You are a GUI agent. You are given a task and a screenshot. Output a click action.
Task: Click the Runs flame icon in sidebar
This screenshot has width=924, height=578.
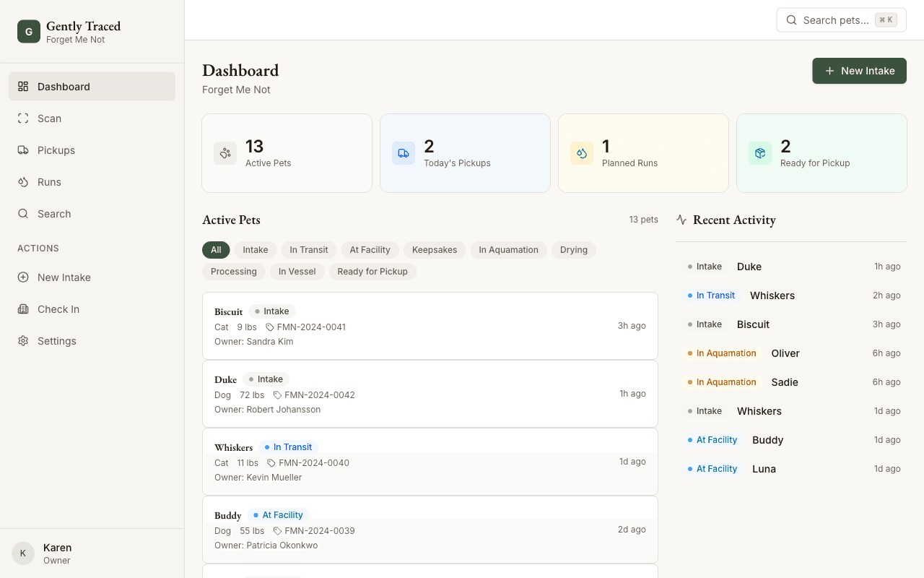point(23,181)
